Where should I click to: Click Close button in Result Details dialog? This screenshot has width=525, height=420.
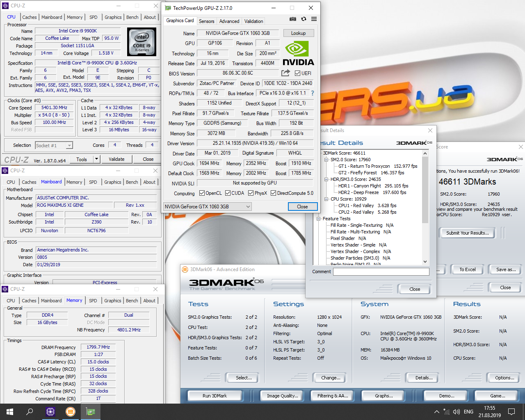point(415,289)
